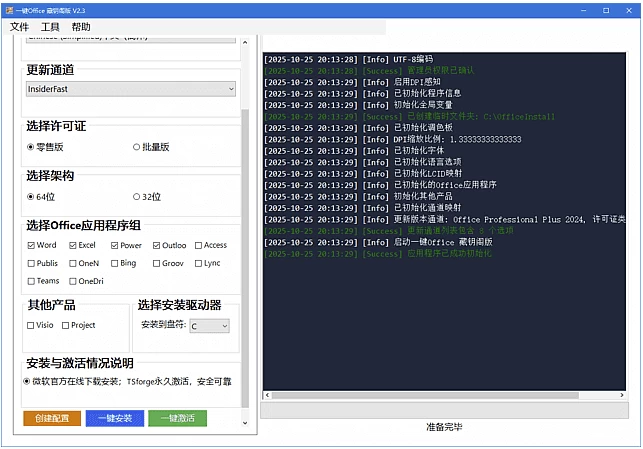Select the 零售版 license radio button
Viewport: 643px width, 449px height.
[x=31, y=147]
